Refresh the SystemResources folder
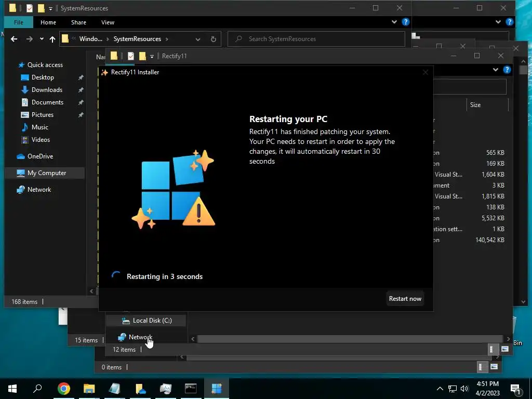This screenshot has height=399, width=532. (214, 39)
